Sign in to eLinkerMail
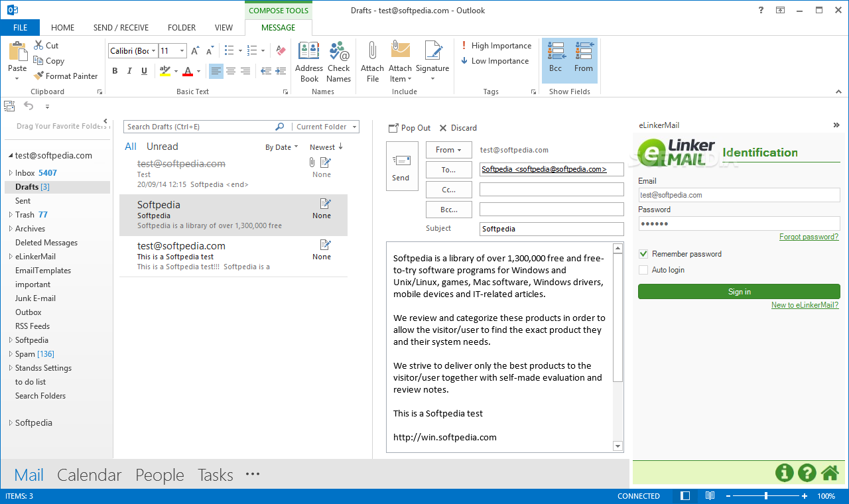The height and width of the screenshot is (504, 849). click(x=739, y=292)
